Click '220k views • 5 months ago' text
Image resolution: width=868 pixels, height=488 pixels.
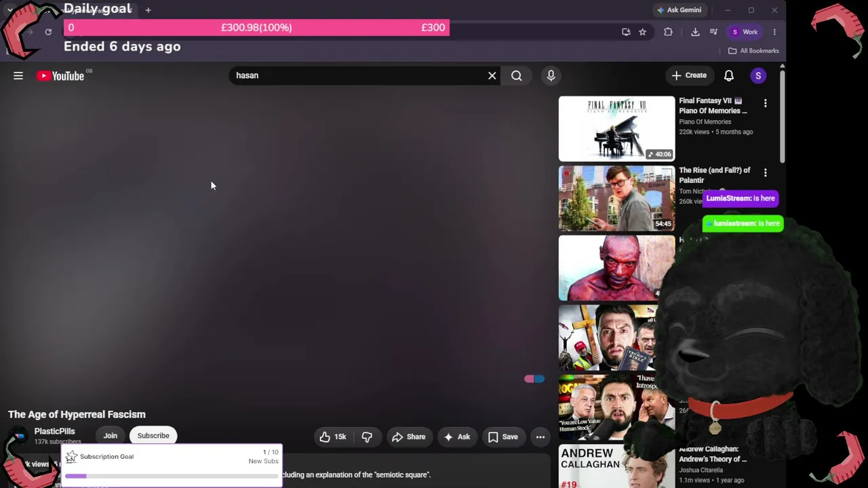click(x=716, y=132)
